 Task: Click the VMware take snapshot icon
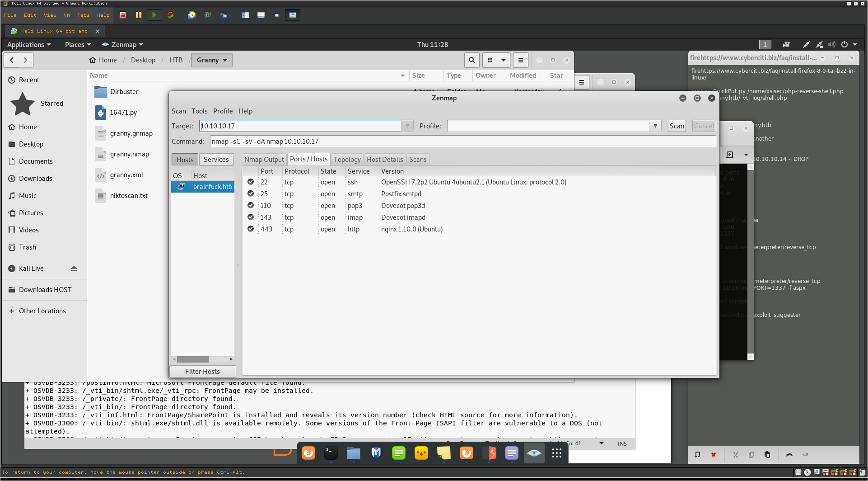pyautogui.click(x=192, y=15)
